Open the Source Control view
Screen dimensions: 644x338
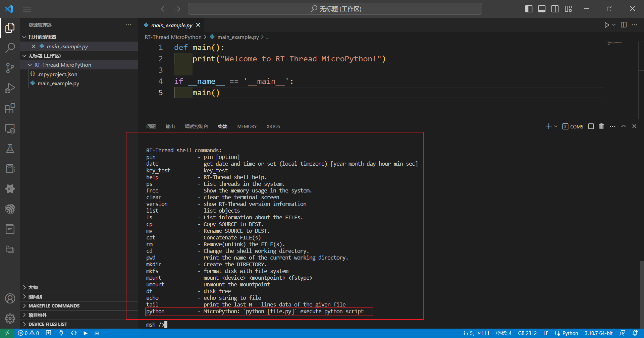10,68
